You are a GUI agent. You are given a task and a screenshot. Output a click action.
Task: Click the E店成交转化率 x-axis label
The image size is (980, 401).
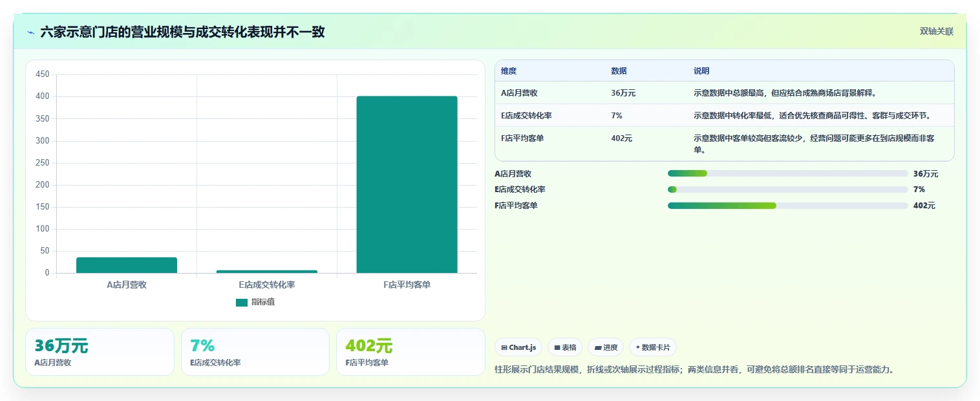coord(267,285)
